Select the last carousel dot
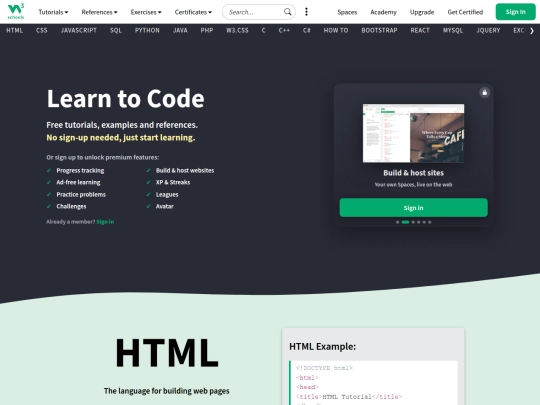The image size is (540, 405). coord(429,222)
